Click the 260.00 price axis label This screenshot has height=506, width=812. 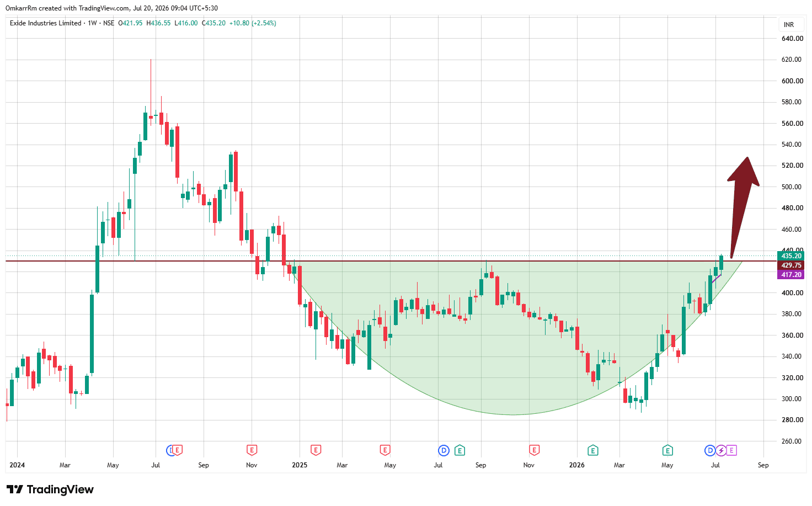click(792, 441)
